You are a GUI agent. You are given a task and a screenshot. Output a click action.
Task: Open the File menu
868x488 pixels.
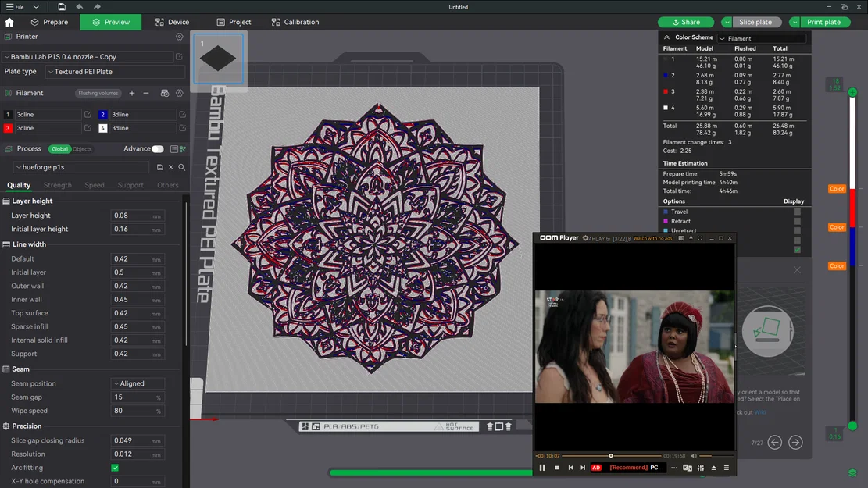[x=14, y=6]
